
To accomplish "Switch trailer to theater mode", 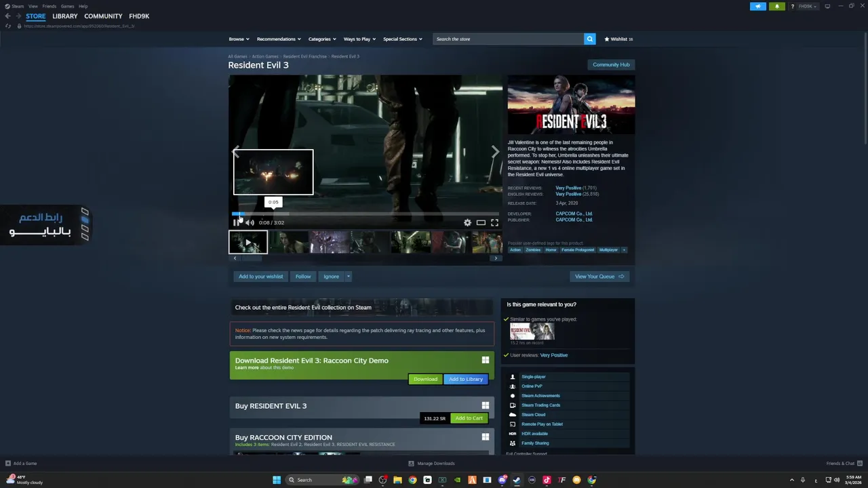I will pos(481,222).
